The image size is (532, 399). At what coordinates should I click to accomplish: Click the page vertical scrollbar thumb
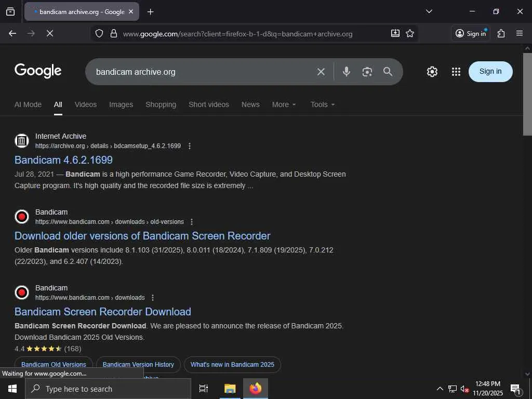(x=527, y=95)
